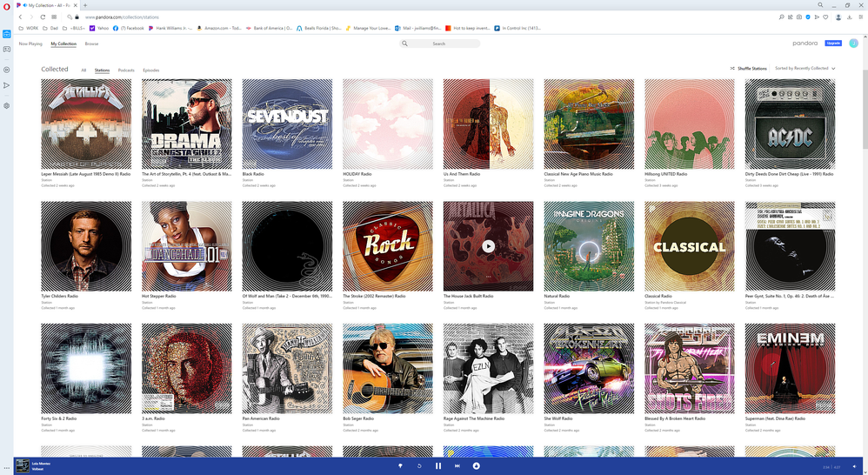Open the user profile avatar menu
Image resolution: width=868 pixels, height=475 pixels.
[x=854, y=43]
